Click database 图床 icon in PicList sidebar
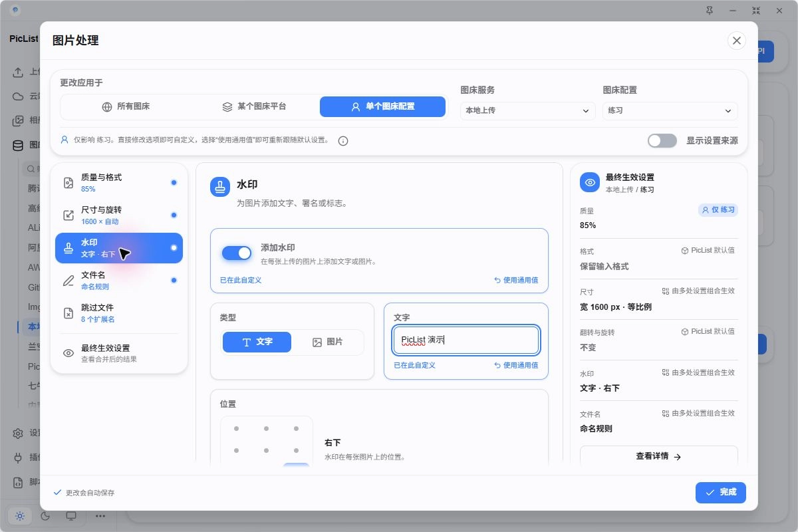 (19, 144)
